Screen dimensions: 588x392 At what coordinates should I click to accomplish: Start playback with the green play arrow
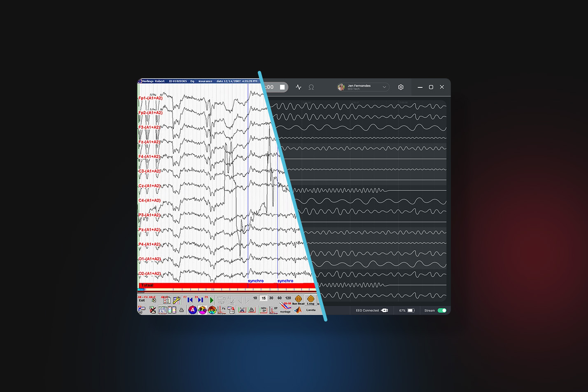(212, 300)
